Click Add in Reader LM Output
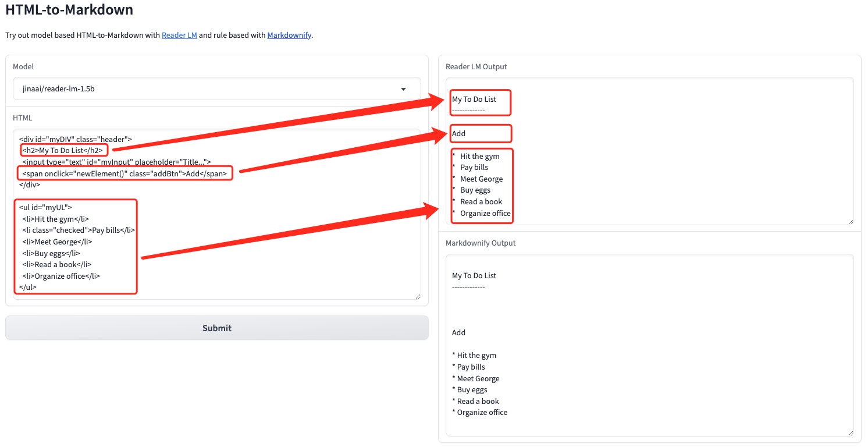This screenshot has height=447, width=868. pyautogui.click(x=459, y=133)
